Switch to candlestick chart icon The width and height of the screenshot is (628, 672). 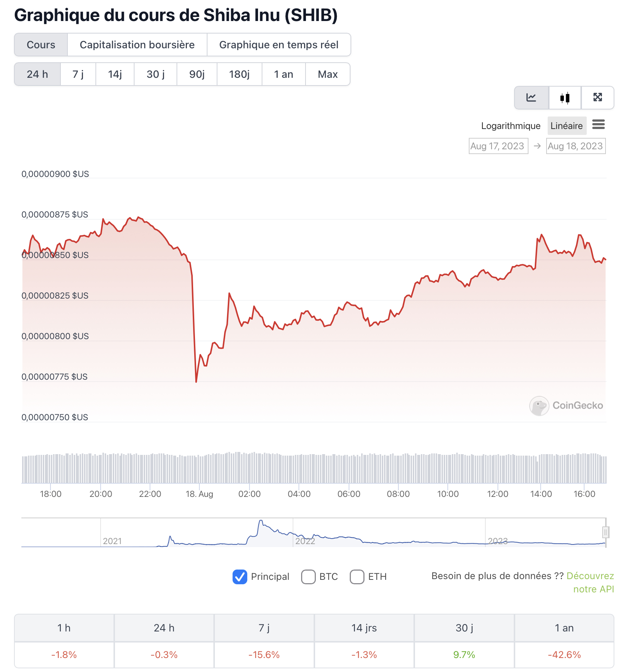click(565, 98)
